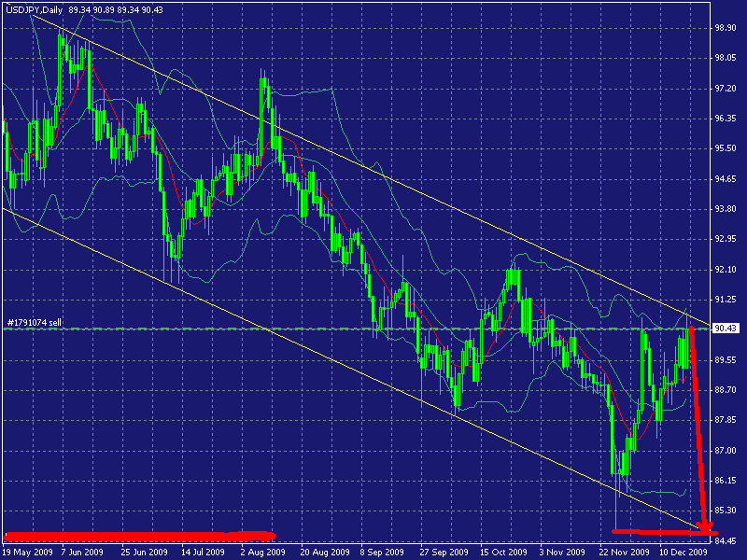Click the 88.70 price axis label
Viewport: 747px width, 560px height.
click(x=726, y=390)
